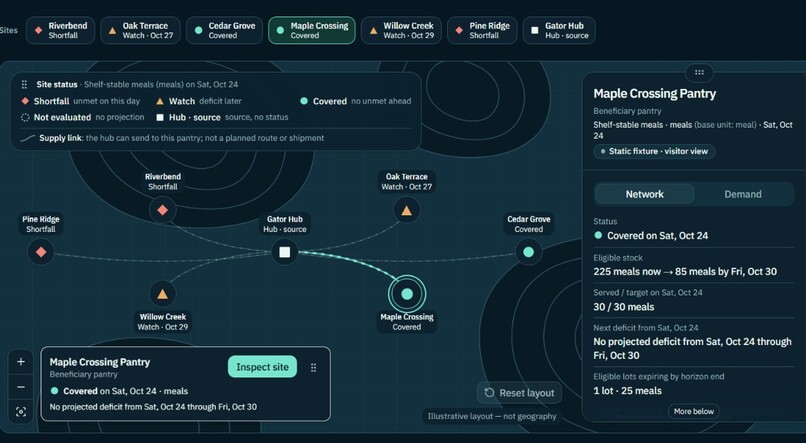Select the Willow Creek site chip
Screen dimensions: 806x443
pos(401,30)
